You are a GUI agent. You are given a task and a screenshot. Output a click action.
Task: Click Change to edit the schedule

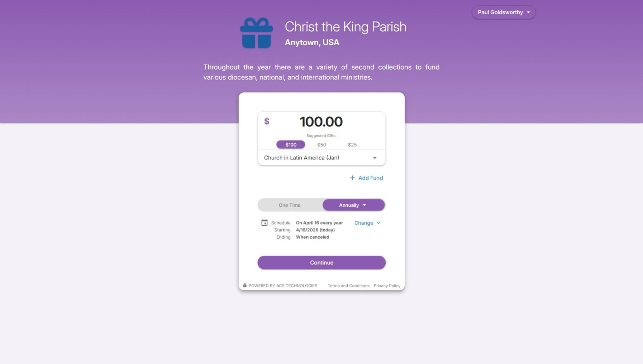coord(363,223)
